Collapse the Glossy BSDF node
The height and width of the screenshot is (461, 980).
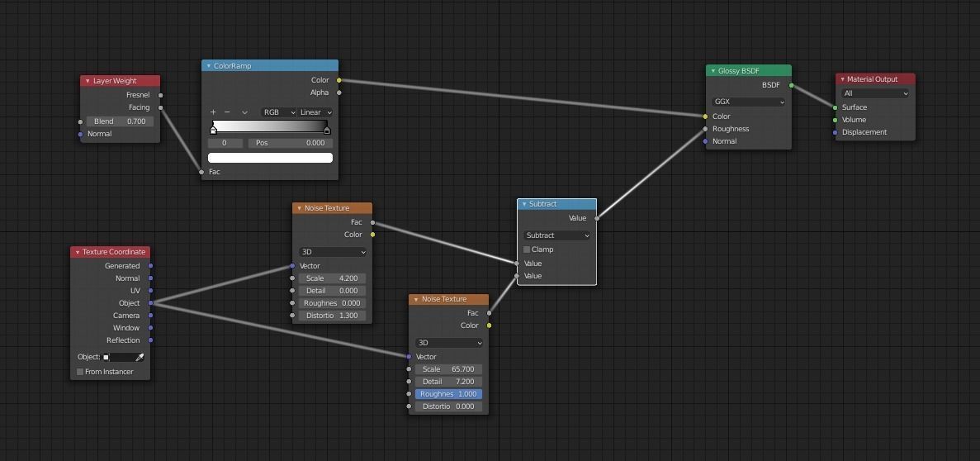[713, 71]
